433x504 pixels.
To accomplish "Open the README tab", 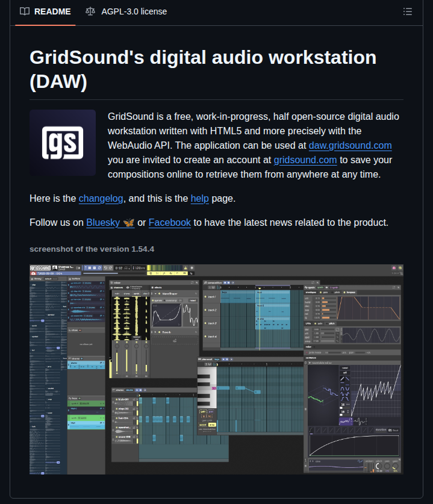I will pos(45,11).
